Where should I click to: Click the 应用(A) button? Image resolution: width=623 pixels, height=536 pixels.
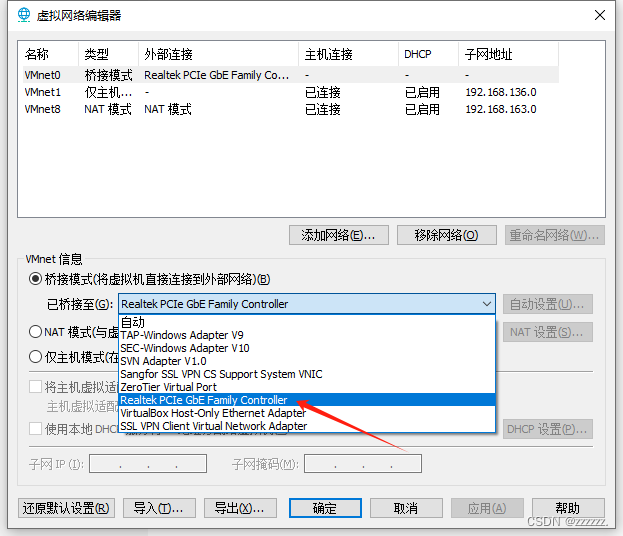tap(487, 508)
